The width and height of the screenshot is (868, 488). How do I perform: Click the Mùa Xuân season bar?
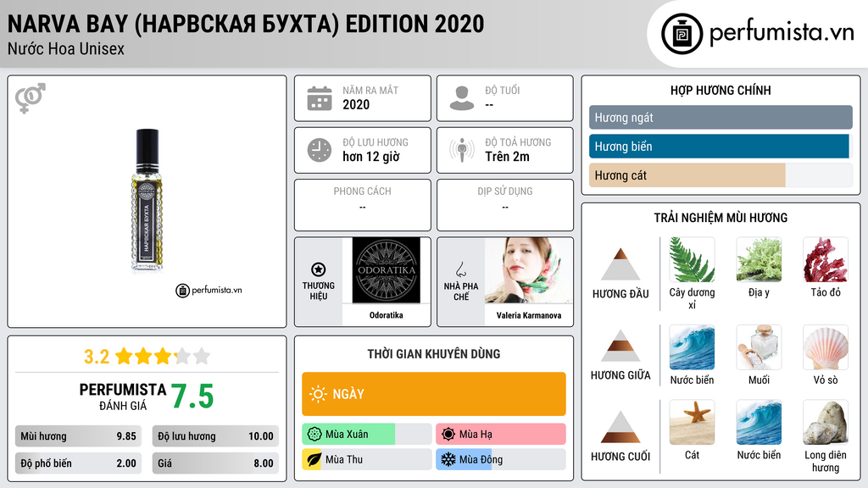click(x=366, y=435)
